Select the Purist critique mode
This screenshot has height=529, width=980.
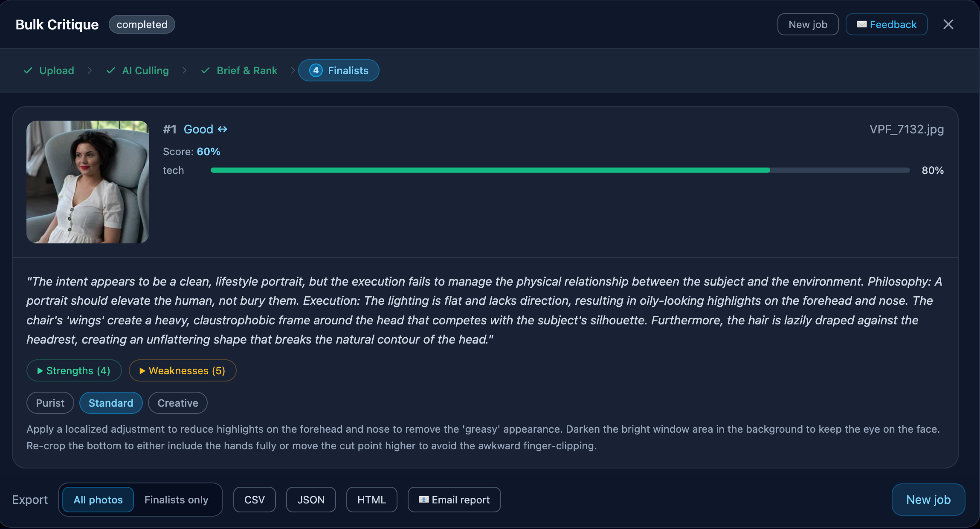pos(50,402)
